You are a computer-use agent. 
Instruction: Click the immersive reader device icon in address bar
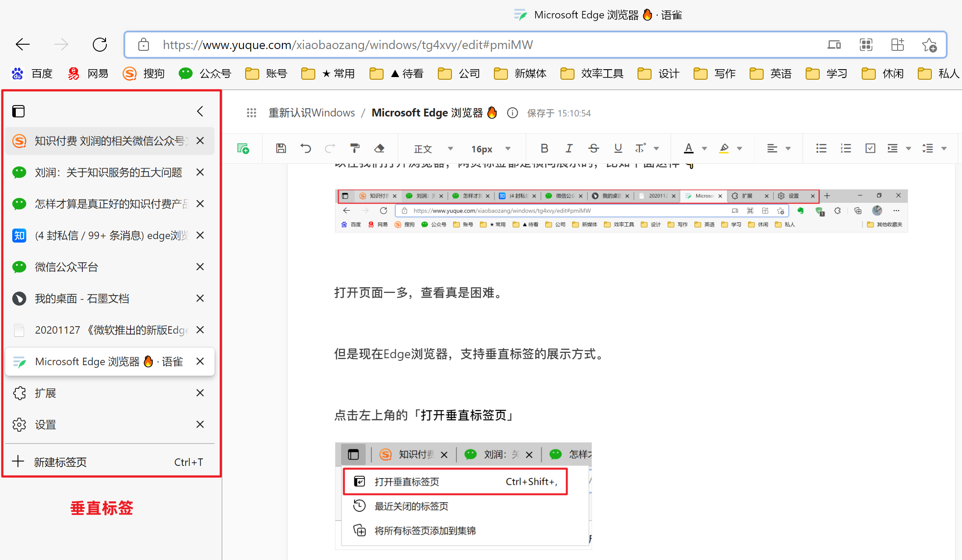click(834, 45)
